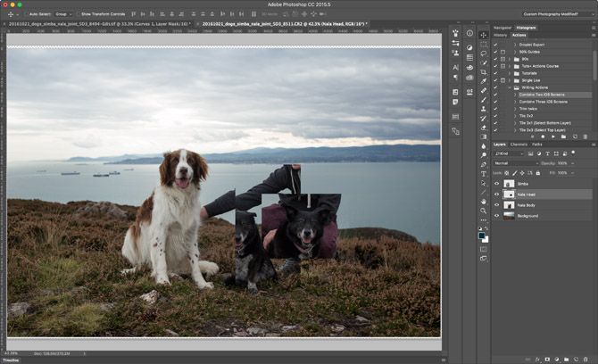Create new action set folder

tap(564, 136)
